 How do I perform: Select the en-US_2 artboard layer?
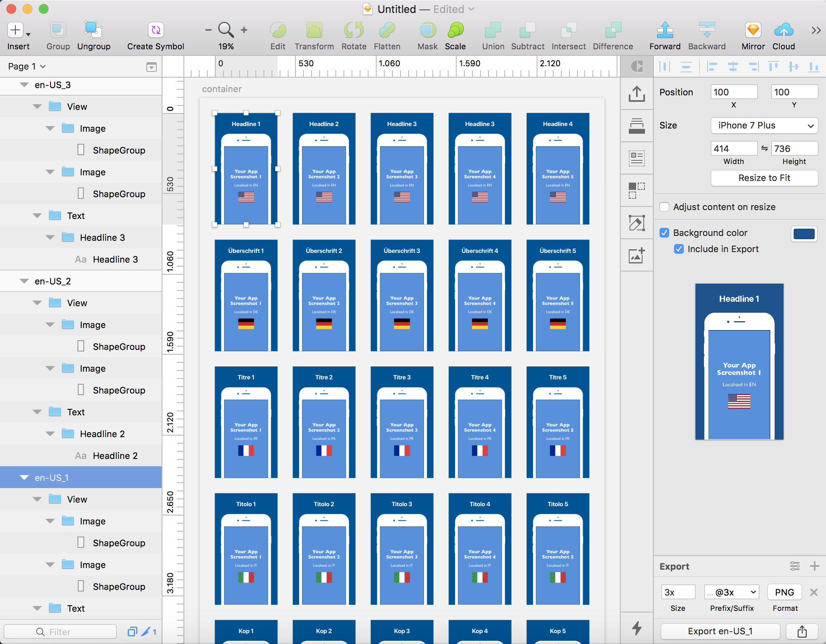53,281
